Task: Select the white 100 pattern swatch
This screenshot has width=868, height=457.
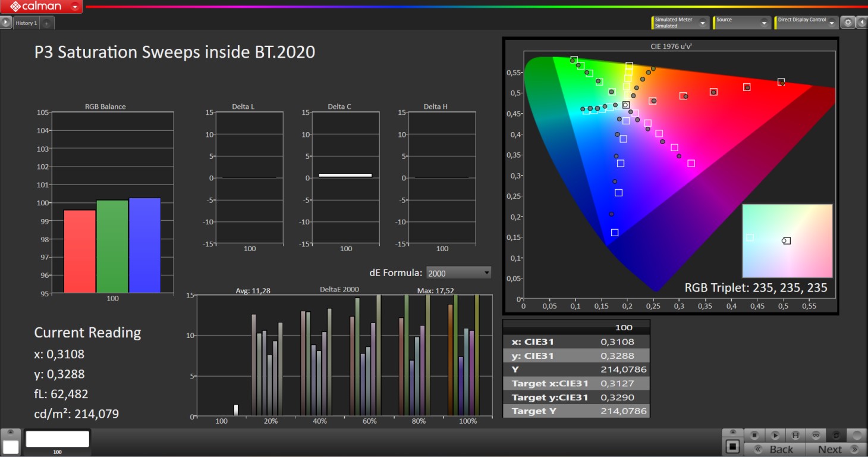Action: coord(57,440)
